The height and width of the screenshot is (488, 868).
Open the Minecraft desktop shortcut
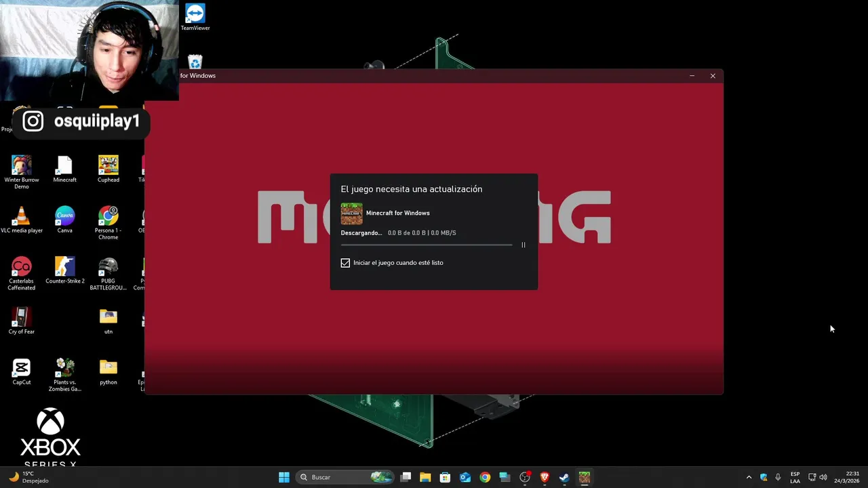click(64, 169)
